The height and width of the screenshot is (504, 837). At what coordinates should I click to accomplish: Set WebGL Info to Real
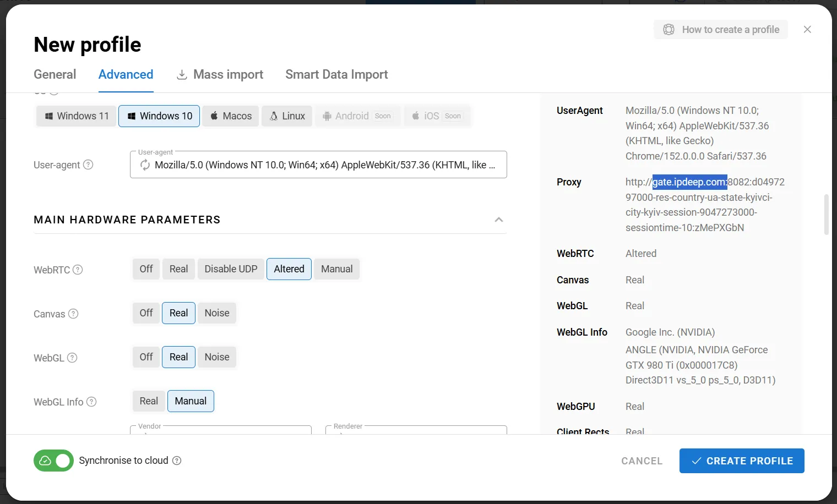point(149,401)
